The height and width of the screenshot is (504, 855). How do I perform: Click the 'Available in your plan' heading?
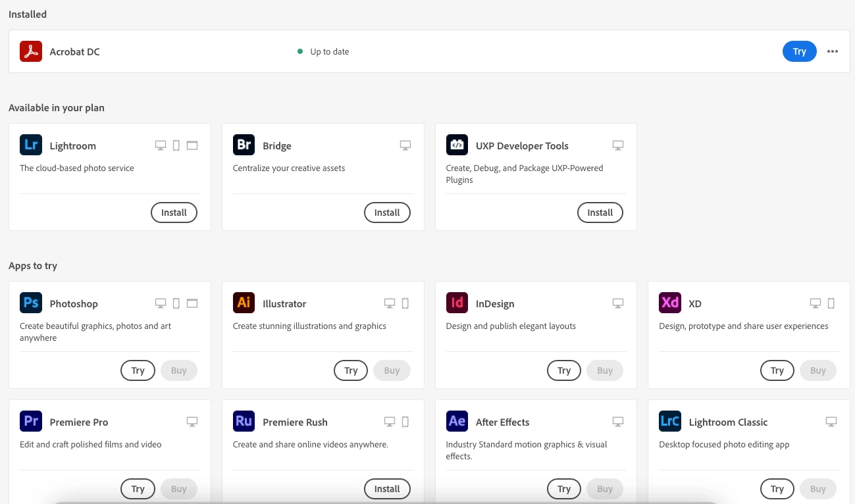coord(57,108)
